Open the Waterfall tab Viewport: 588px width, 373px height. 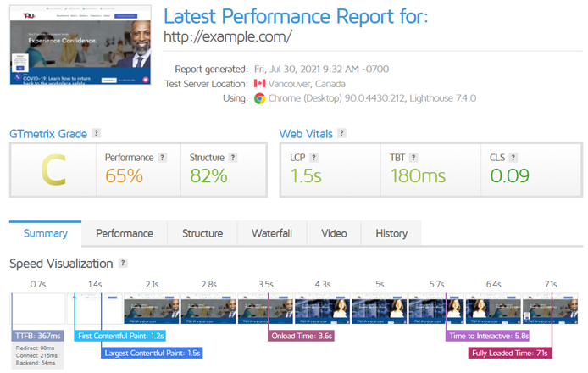coord(272,233)
